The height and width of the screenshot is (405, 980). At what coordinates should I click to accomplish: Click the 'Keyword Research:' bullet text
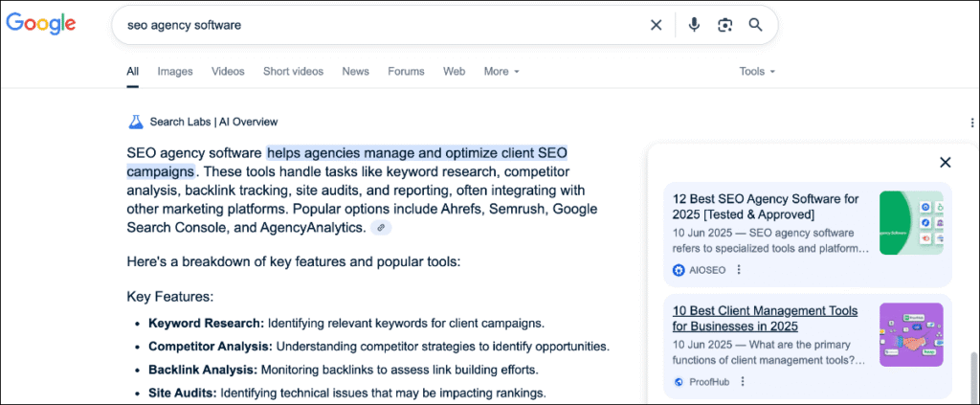[x=207, y=324]
